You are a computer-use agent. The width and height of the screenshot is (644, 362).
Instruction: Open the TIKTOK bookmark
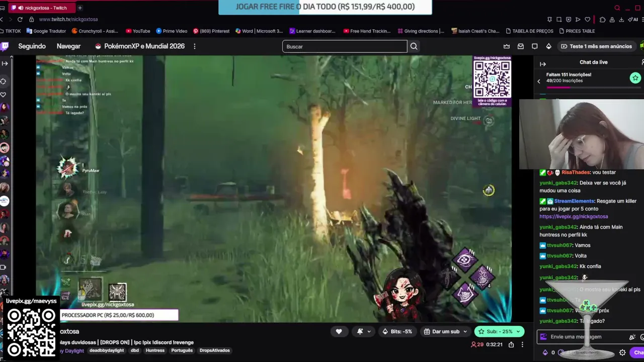pos(11,31)
